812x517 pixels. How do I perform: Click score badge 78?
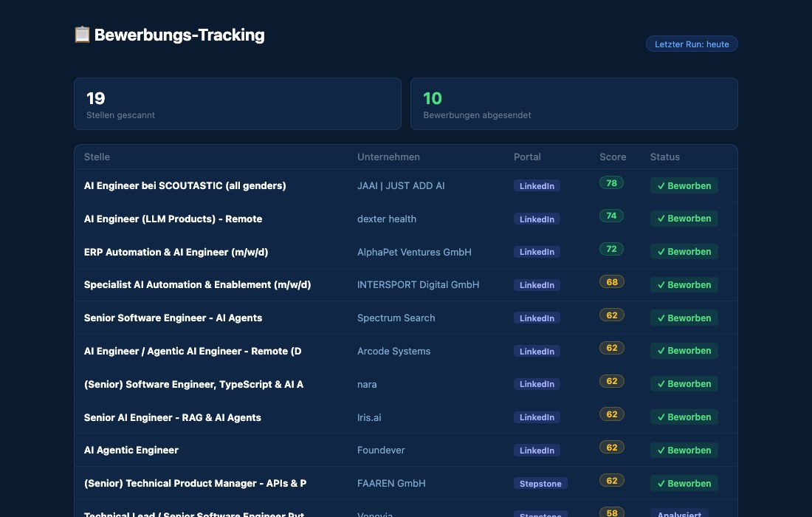(612, 183)
